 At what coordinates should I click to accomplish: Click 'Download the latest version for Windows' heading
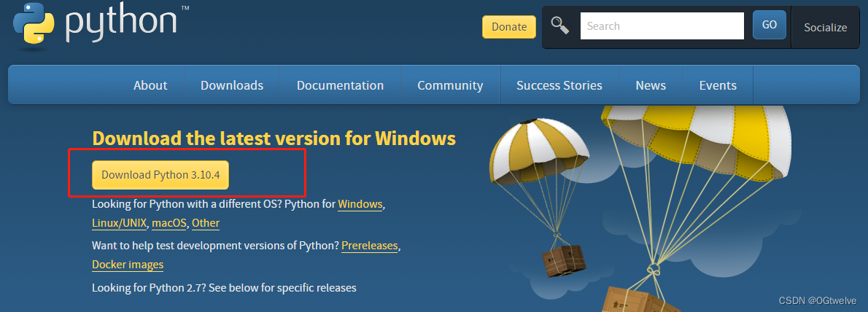coord(274,139)
